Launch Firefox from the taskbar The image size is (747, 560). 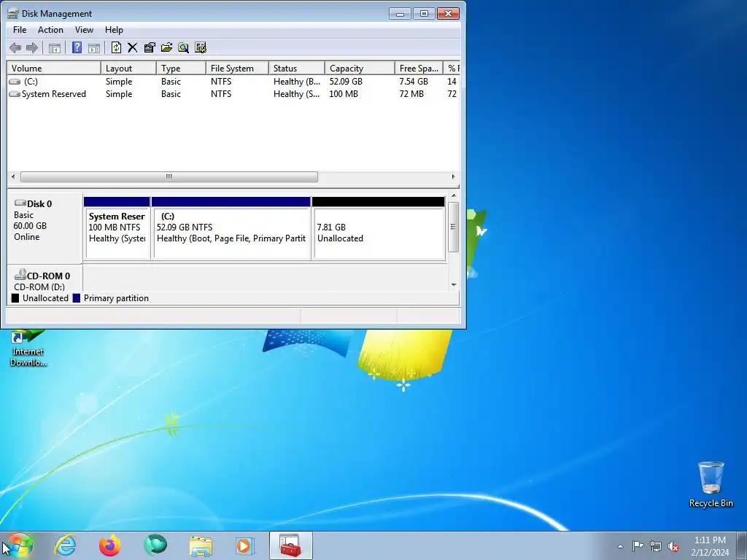coord(110,545)
